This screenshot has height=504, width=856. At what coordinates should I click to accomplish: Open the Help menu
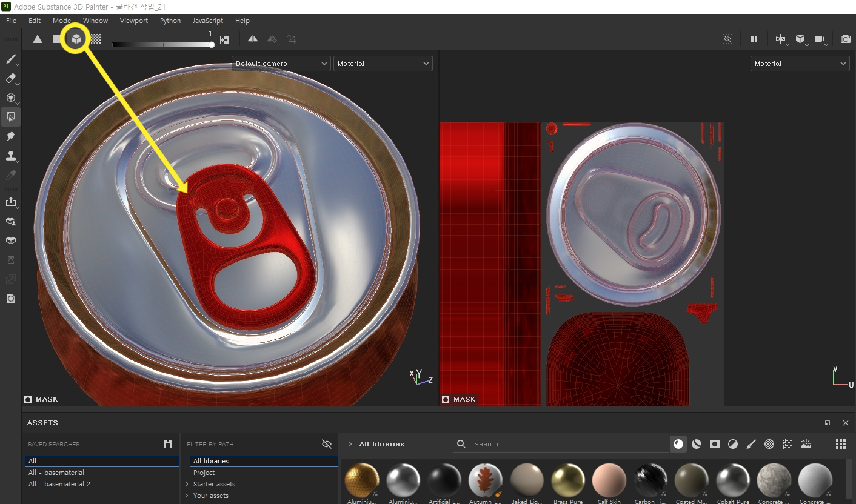pos(242,21)
